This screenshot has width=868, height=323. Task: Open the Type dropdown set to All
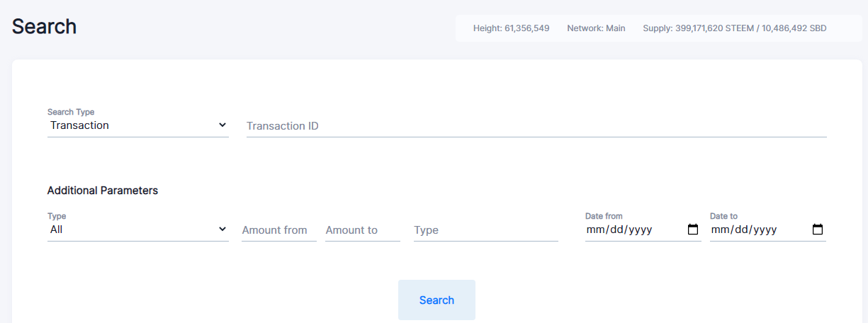(137, 229)
